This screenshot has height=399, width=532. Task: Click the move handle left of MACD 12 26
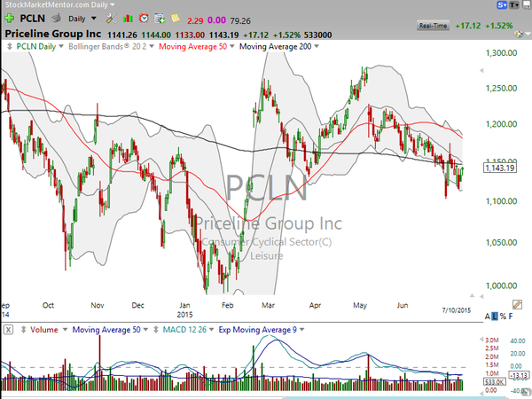point(156,330)
